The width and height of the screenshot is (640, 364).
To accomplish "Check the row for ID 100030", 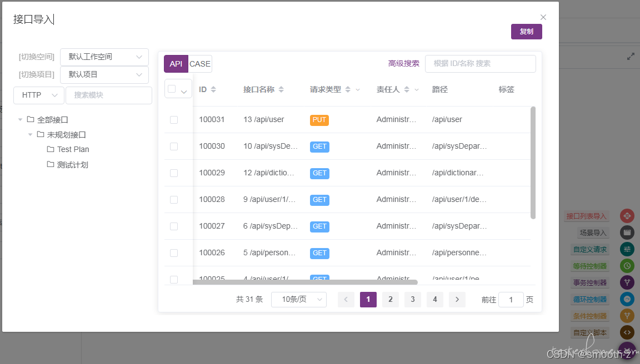I will [x=174, y=146].
